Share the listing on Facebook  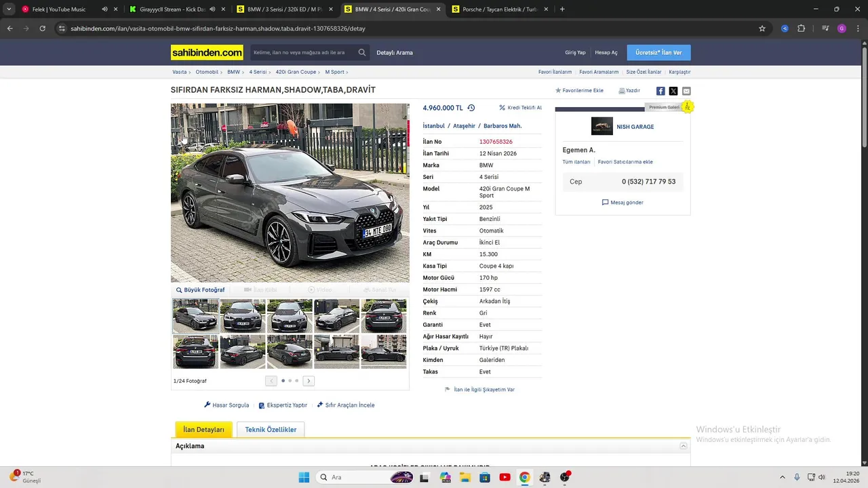(x=660, y=91)
